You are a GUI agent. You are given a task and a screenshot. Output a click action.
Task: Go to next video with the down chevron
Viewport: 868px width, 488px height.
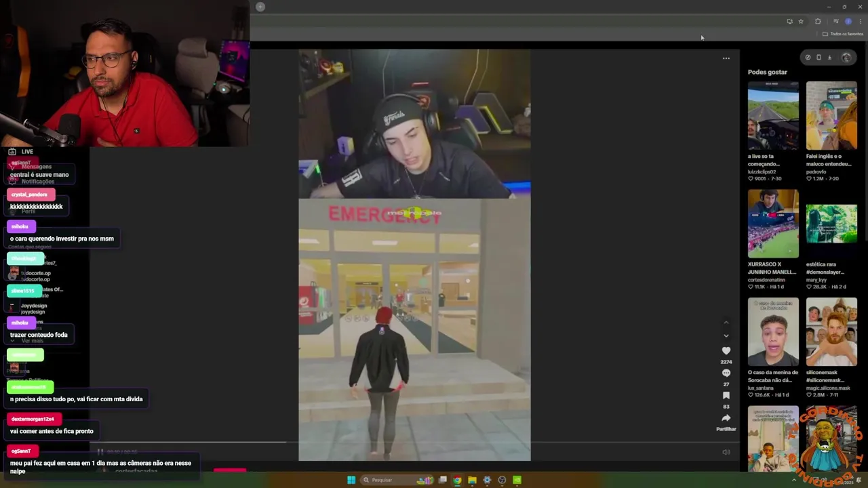tap(726, 335)
